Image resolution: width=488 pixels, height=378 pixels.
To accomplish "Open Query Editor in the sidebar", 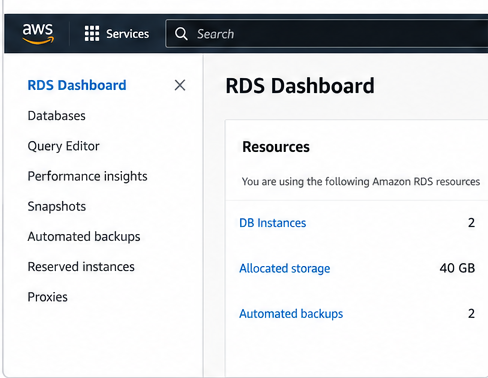I will pyautogui.click(x=64, y=146).
